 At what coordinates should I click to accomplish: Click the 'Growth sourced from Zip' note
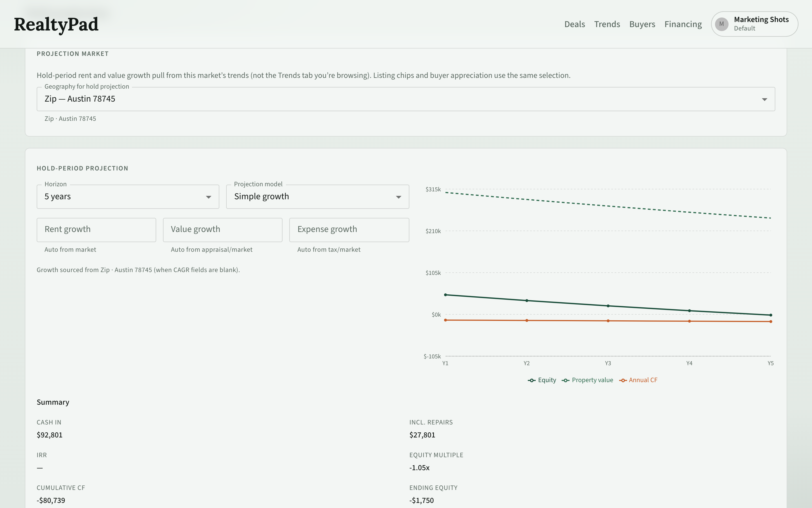138,270
